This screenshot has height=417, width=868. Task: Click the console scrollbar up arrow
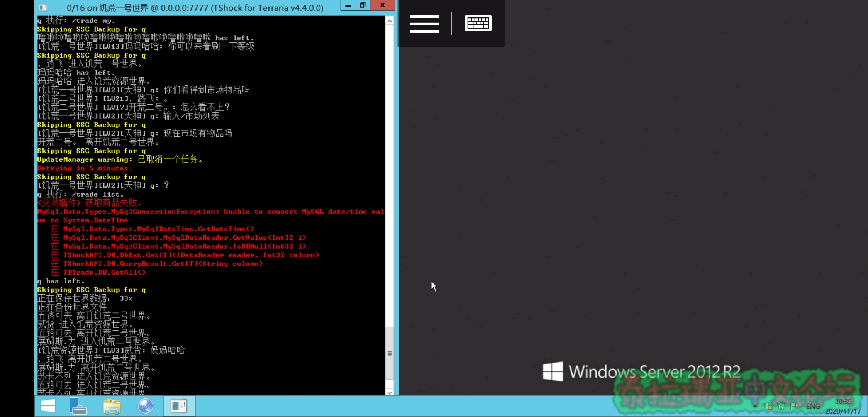coord(390,21)
